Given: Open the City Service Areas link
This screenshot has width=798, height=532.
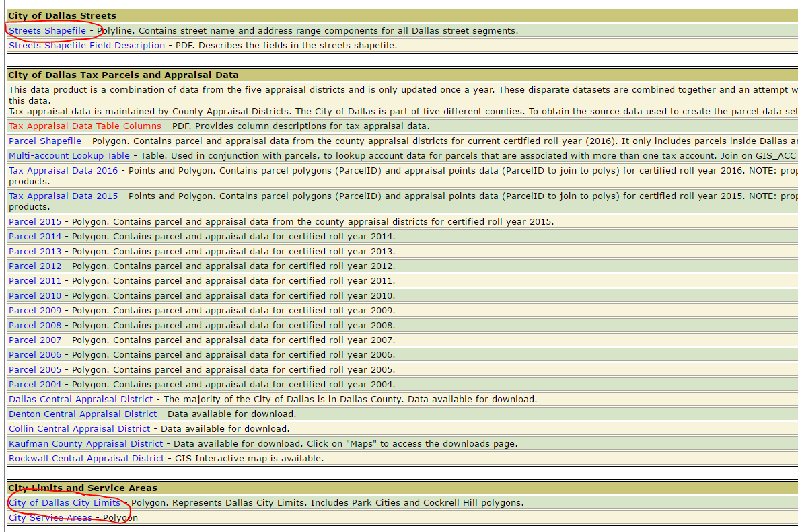Looking at the screenshot, I should pos(50,517).
